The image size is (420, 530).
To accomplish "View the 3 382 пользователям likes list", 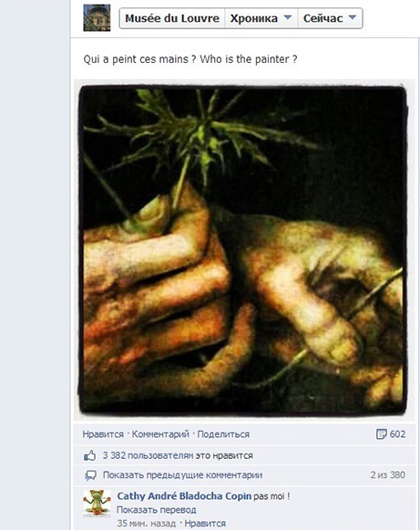I will pos(148,455).
